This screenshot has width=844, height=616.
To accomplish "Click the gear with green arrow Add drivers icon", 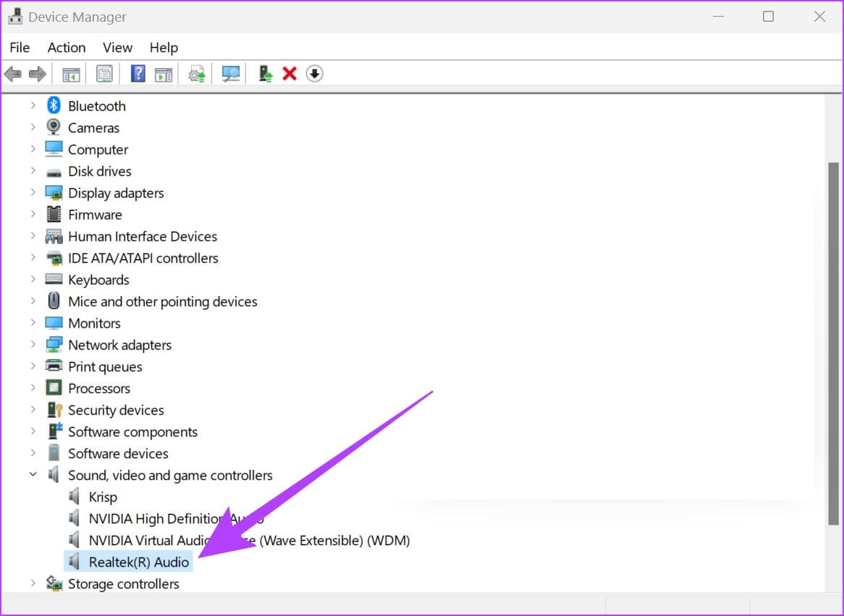I will (197, 74).
